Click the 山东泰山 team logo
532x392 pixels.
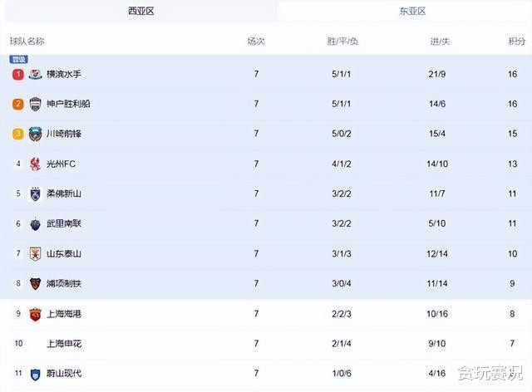click(35, 253)
